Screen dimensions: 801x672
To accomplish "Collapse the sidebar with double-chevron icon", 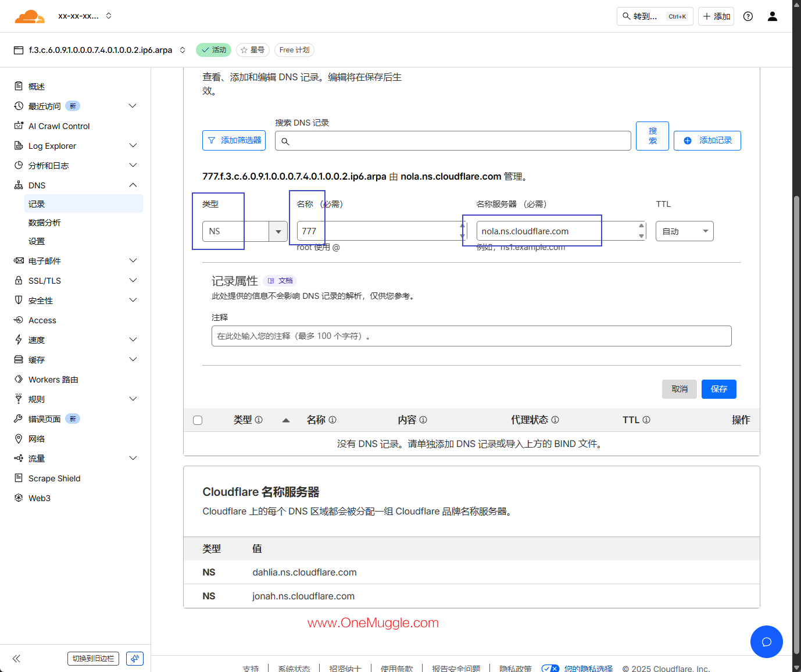I will coord(16,659).
